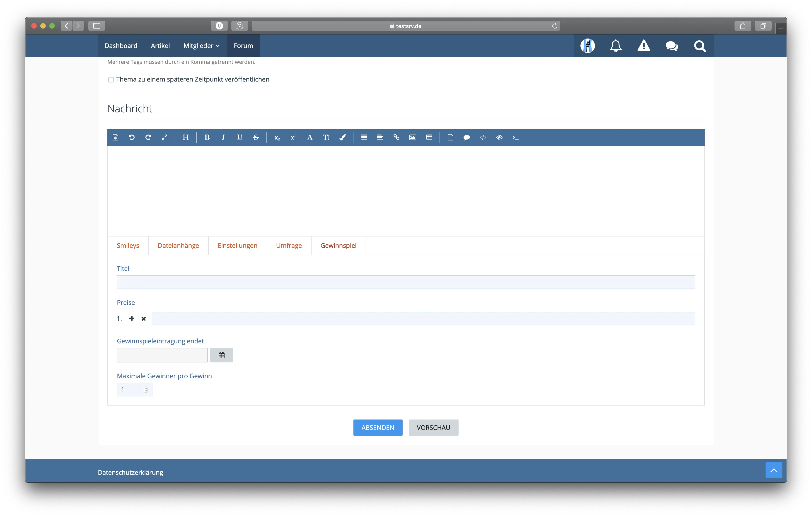Screen dimensions: 812x516
Task: Click the font color brush icon
Action: click(342, 137)
